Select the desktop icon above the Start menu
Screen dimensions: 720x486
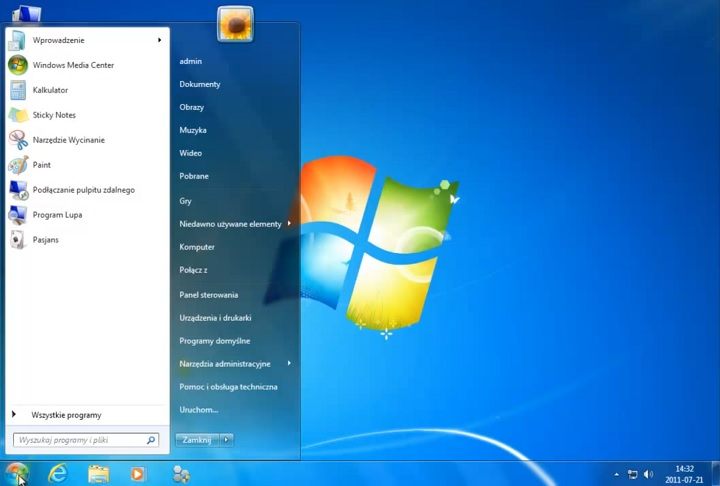coord(27,14)
